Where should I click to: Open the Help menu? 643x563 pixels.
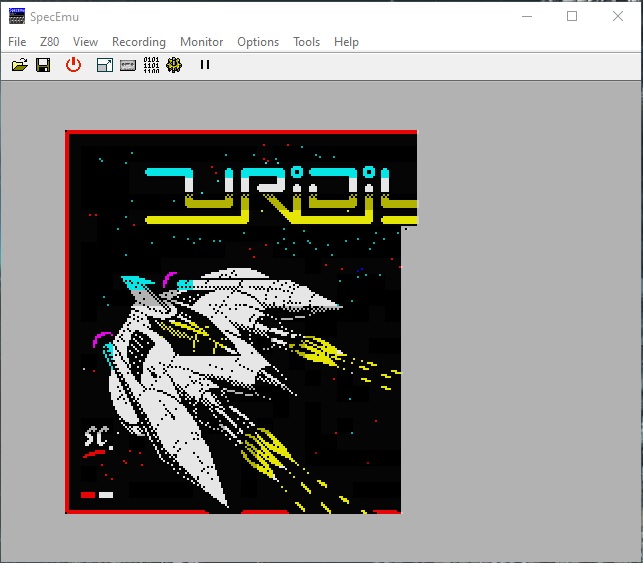pos(346,42)
